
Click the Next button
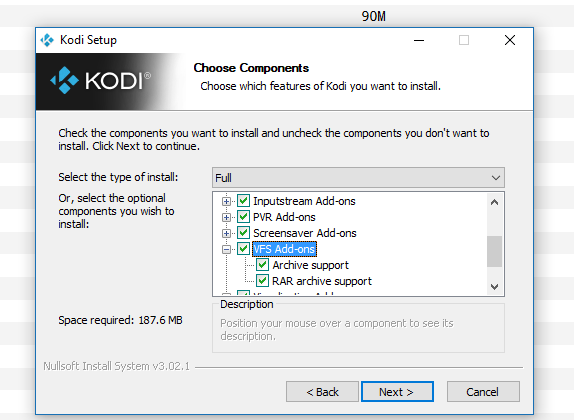[x=397, y=392]
